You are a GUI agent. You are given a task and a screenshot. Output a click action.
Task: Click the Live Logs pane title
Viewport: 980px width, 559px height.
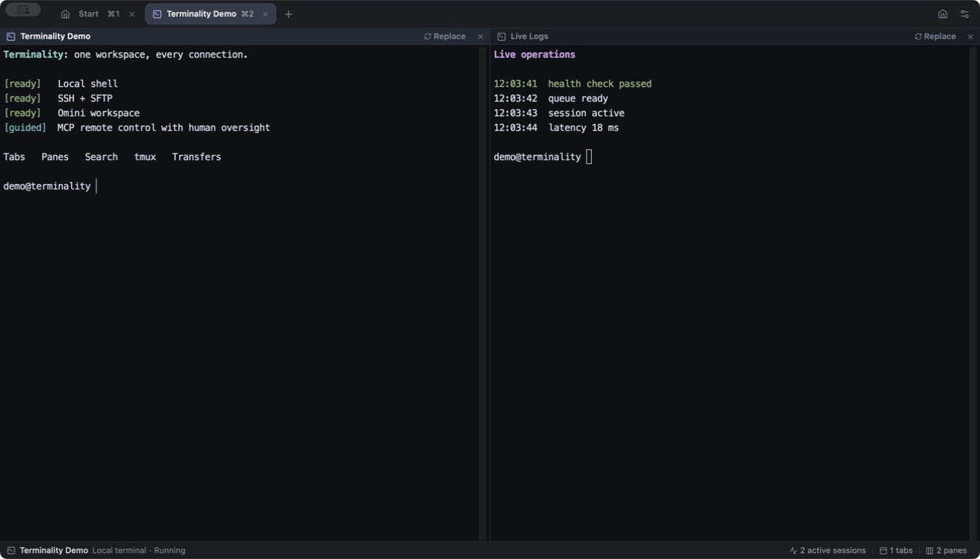click(529, 36)
